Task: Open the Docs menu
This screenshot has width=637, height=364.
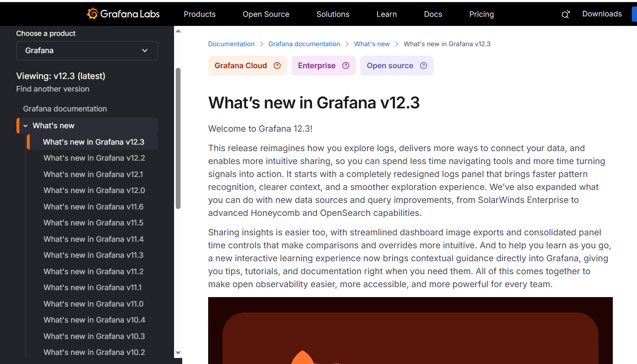Action: (433, 14)
